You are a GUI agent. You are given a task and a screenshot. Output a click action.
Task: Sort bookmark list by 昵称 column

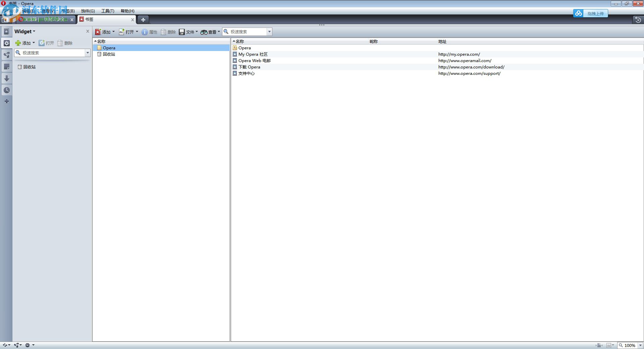coord(402,41)
